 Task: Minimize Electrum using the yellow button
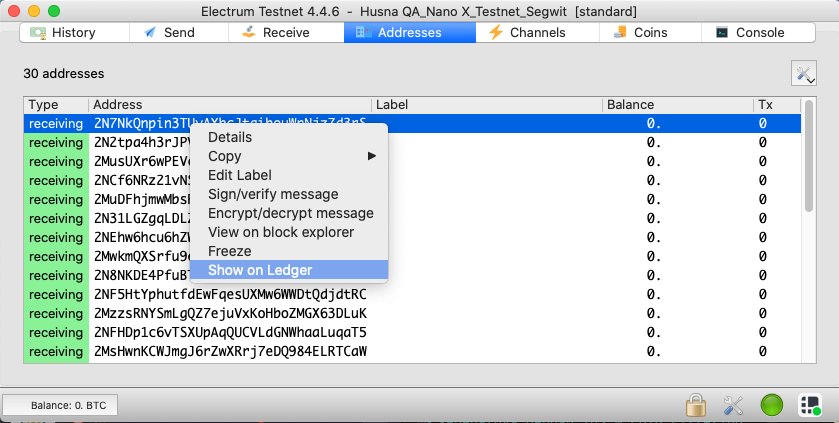point(34,11)
